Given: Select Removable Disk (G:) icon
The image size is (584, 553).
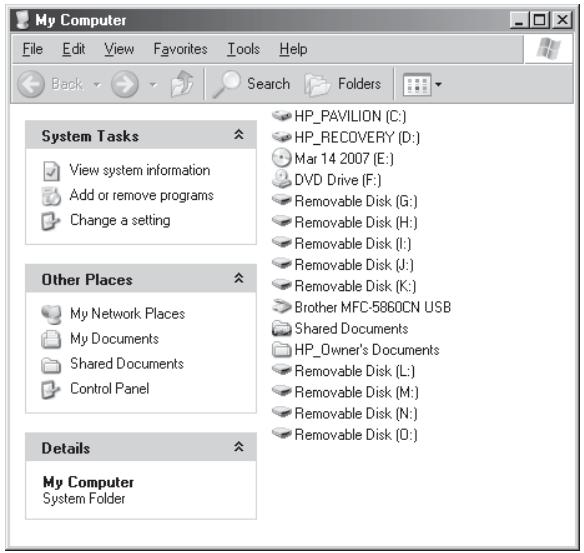Looking at the screenshot, I should (x=282, y=200).
